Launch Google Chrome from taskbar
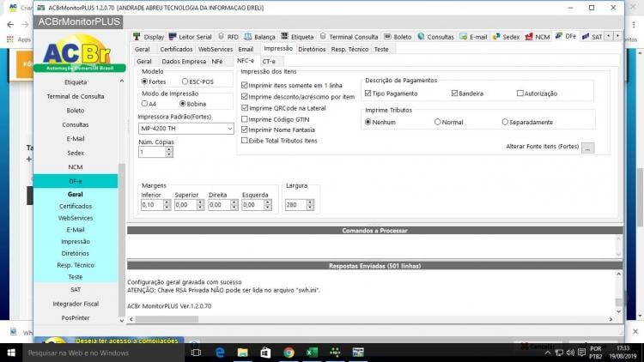The height and width of the screenshot is (362, 644). pyautogui.click(x=289, y=353)
